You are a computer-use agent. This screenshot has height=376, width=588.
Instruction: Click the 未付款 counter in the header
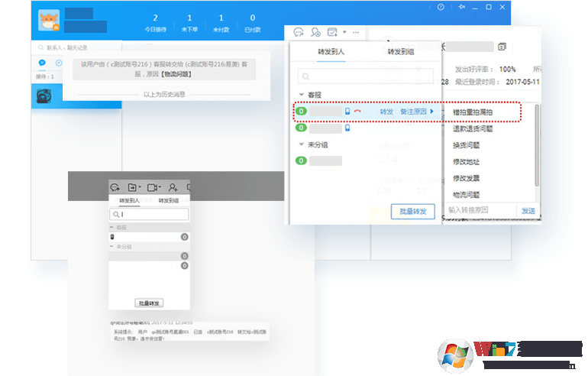click(221, 22)
